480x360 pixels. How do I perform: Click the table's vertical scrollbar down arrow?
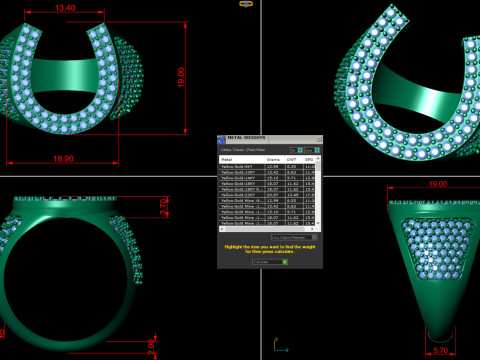[x=318, y=223]
